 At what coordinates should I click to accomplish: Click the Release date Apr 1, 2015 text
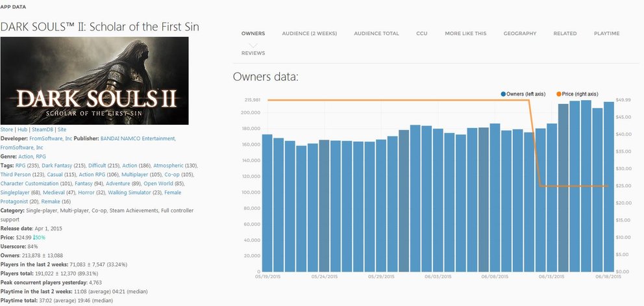click(x=31, y=229)
